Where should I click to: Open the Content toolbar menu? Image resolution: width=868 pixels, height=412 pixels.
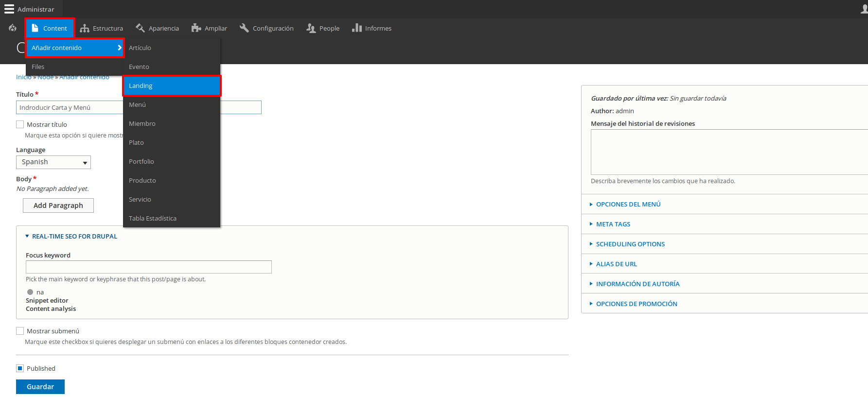tap(50, 28)
